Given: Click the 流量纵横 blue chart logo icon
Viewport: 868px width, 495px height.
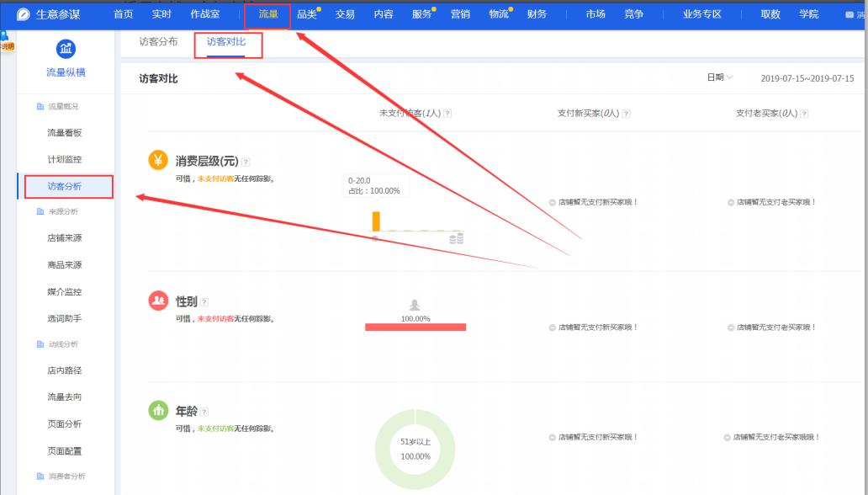Looking at the screenshot, I should point(66,49).
